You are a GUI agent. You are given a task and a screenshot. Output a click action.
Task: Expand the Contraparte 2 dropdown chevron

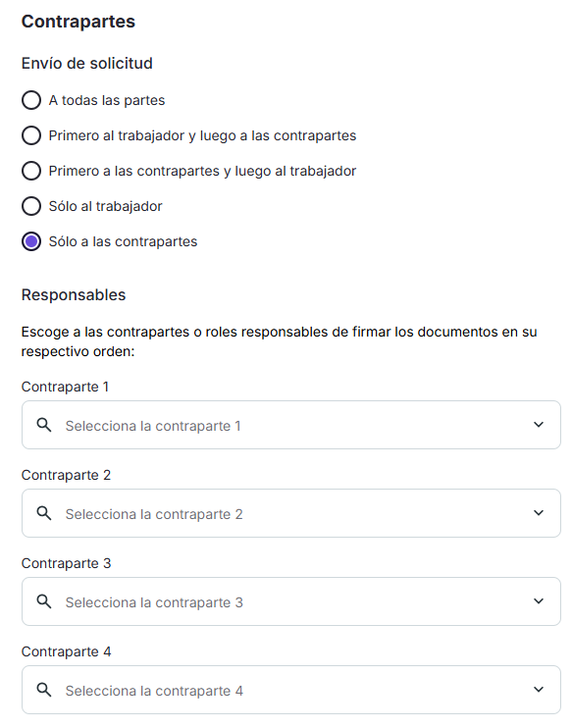tap(539, 512)
